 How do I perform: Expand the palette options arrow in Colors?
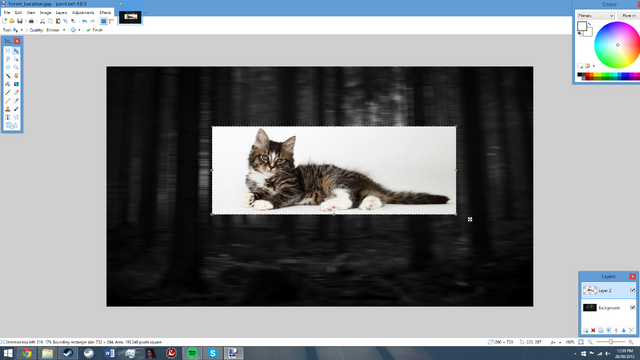(593, 66)
